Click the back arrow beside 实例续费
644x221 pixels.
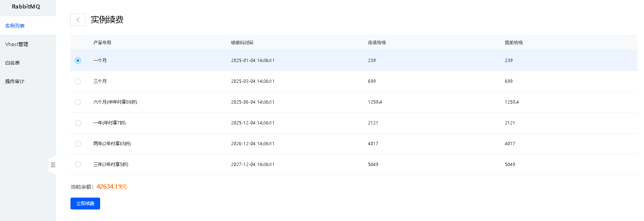[78, 20]
